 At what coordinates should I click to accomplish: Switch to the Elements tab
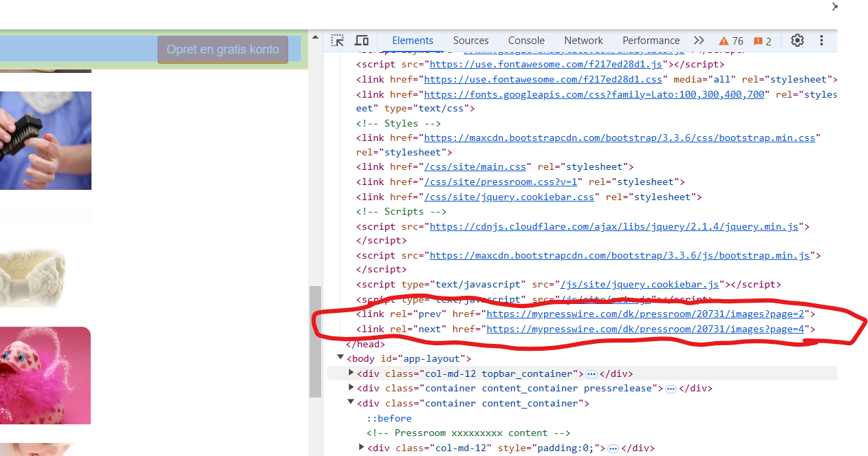tap(413, 41)
